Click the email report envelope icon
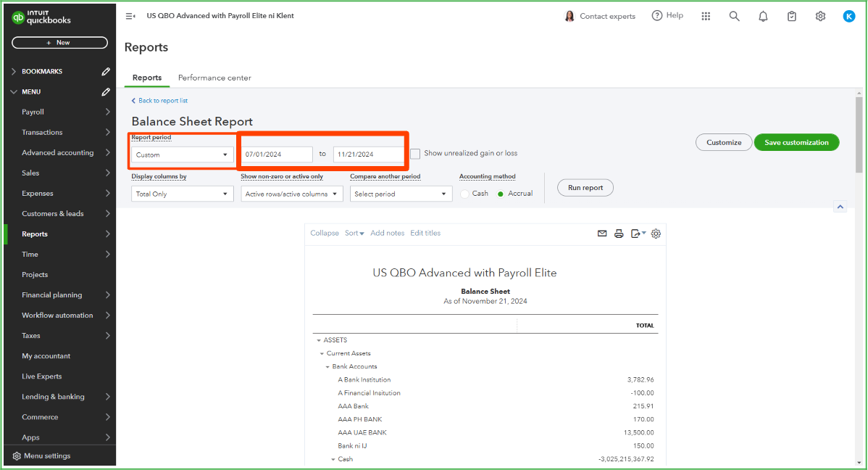Image resolution: width=868 pixels, height=470 pixels. tap(601, 234)
